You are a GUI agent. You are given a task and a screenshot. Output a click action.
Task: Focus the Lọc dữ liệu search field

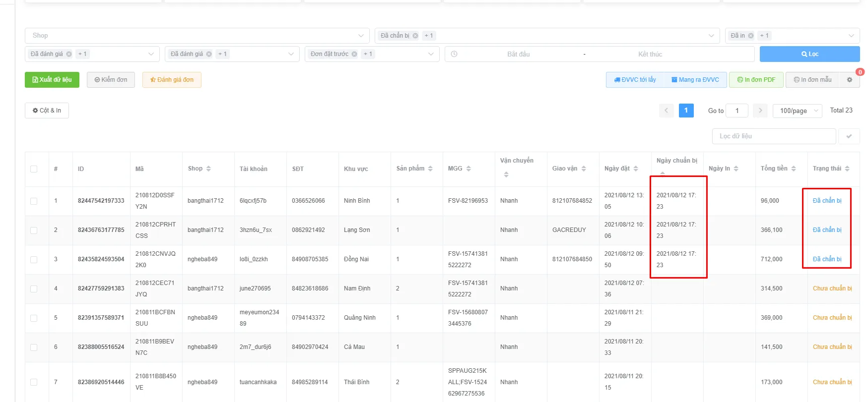774,136
